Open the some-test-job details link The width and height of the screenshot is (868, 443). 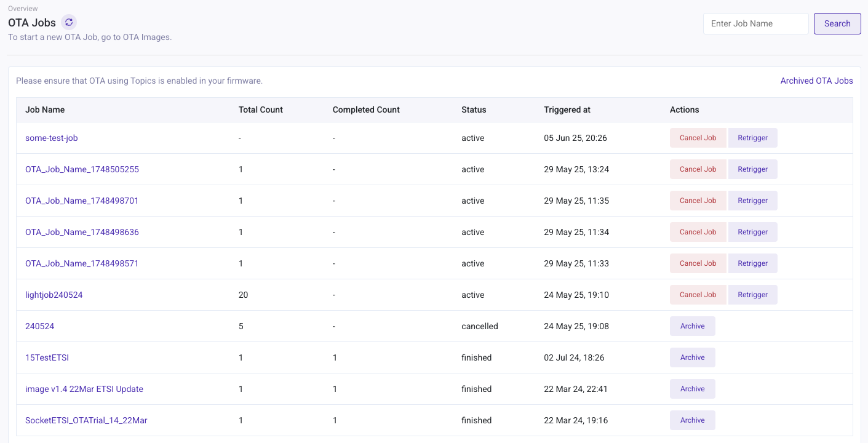click(x=51, y=138)
